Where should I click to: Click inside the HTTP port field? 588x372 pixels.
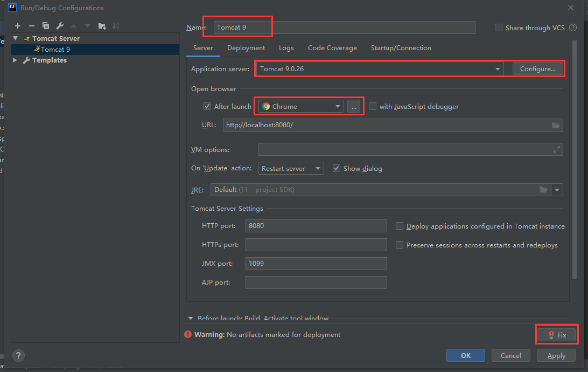(316, 225)
